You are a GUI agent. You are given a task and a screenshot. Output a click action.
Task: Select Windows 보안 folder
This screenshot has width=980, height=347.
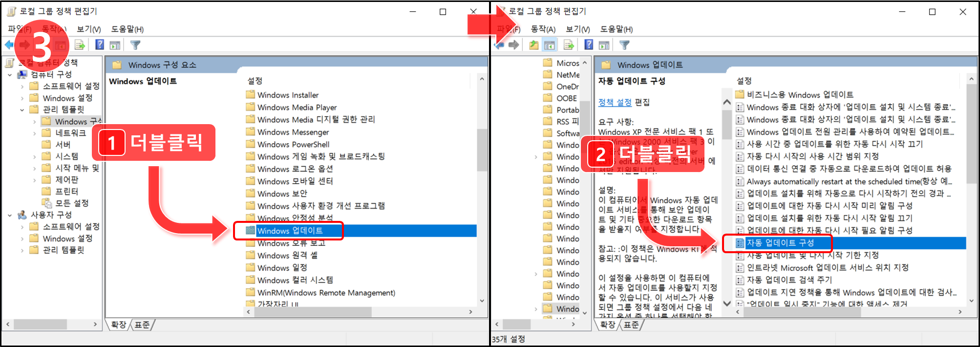click(282, 194)
